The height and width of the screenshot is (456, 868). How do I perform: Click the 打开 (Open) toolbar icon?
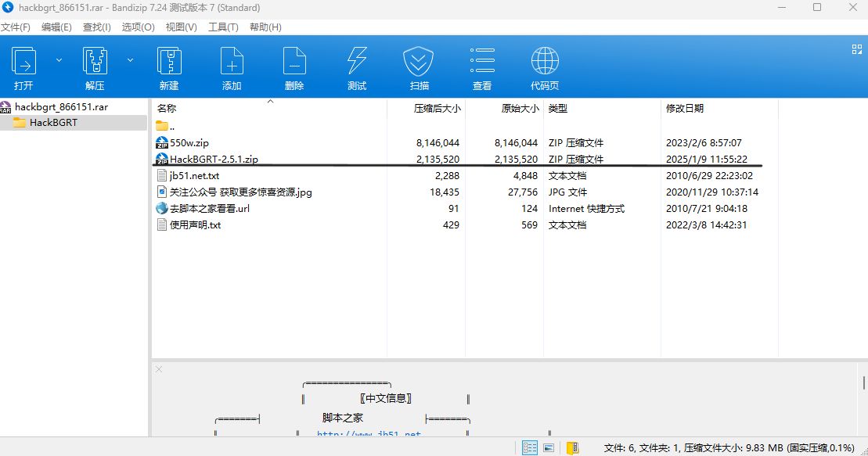pos(23,61)
